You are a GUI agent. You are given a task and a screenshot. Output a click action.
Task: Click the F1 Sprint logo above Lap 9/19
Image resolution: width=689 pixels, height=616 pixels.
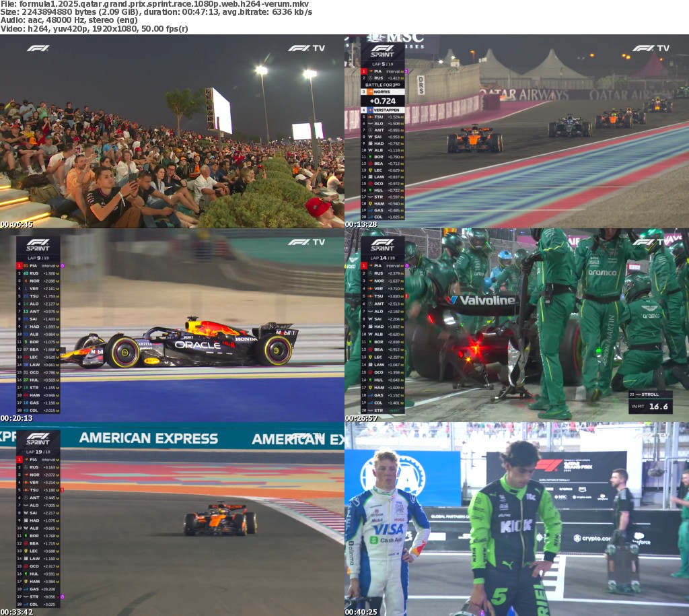(x=38, y=245)
